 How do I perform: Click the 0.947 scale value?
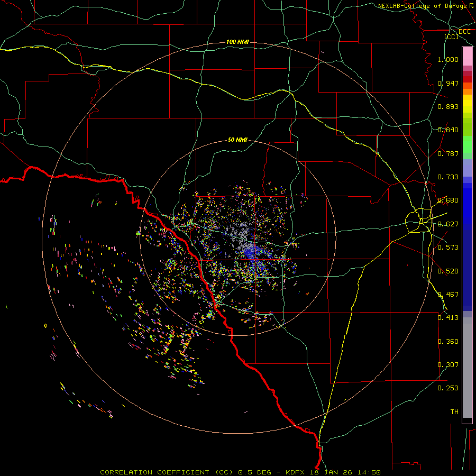coord(448,83)
